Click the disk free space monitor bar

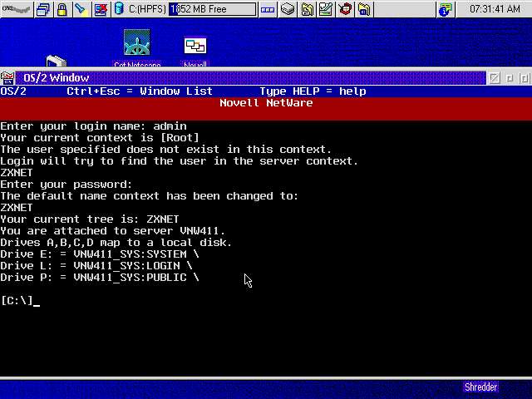[213, 9]
